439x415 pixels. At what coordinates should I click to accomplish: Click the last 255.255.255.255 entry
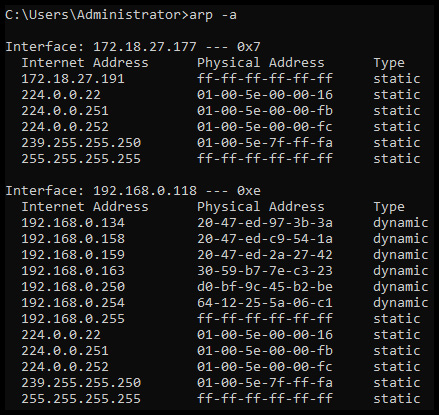pos(81,399)
